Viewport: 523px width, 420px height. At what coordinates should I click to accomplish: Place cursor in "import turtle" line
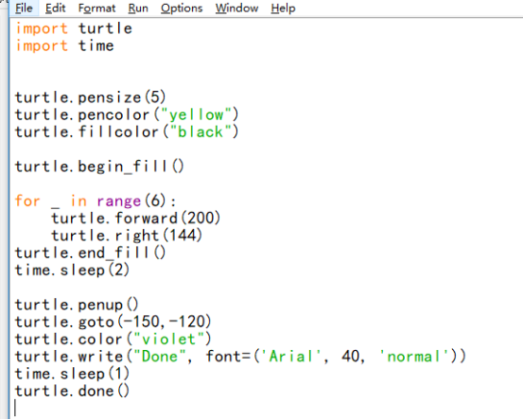[x=74, y=28]
